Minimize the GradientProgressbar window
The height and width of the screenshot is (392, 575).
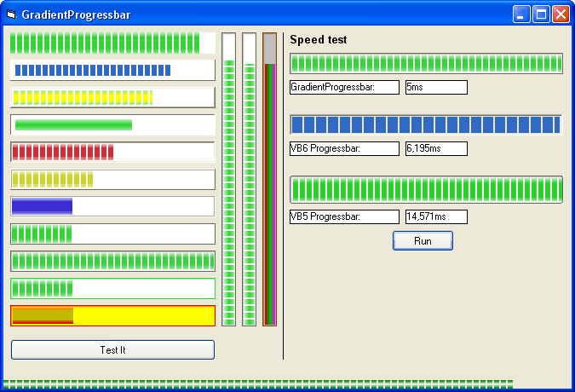pyautogui.click(x=521, y=14)
